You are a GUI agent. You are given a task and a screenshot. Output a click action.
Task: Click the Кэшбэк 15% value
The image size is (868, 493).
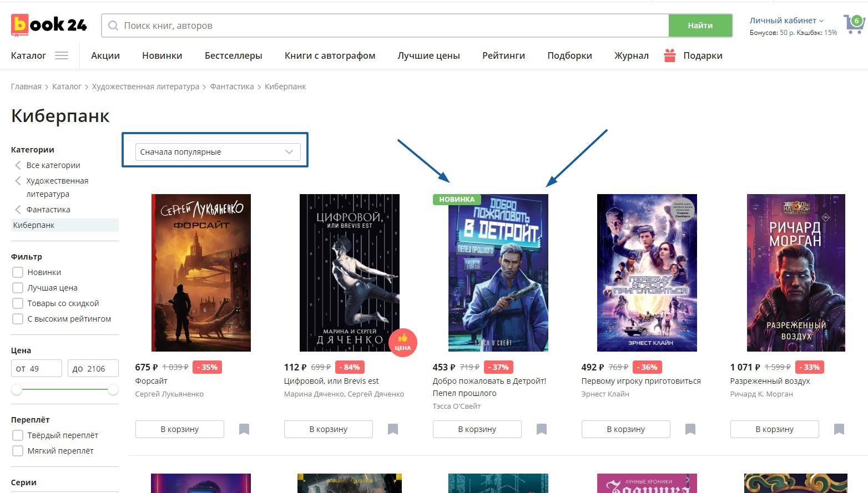coord(830,33)
